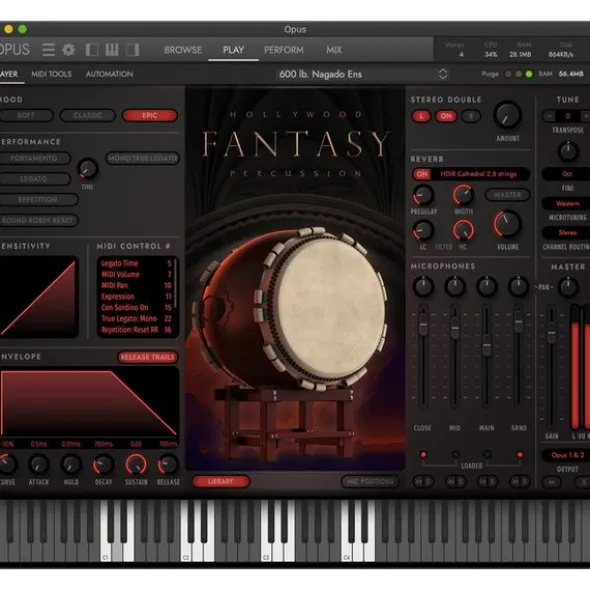Click the reverb Volume knob
This screenshot has width=590, height=591.
507,225
